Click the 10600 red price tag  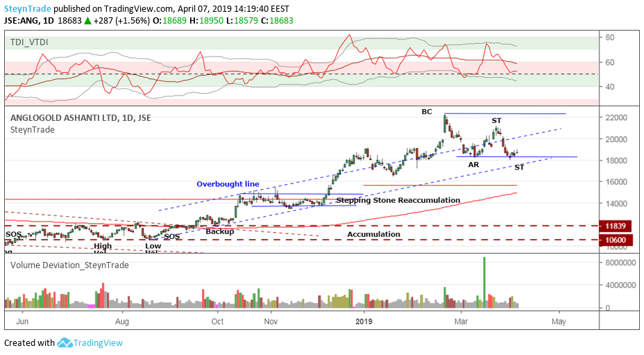[x=615, y=240]
